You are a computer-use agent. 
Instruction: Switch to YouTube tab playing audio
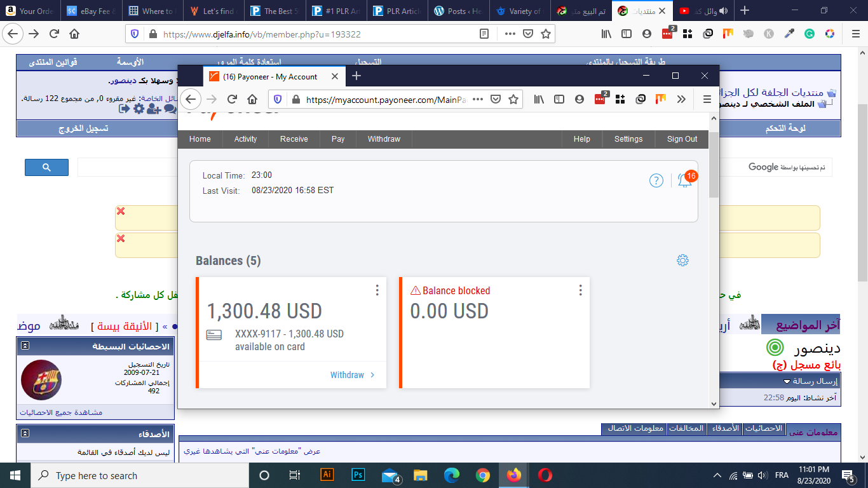703,11
